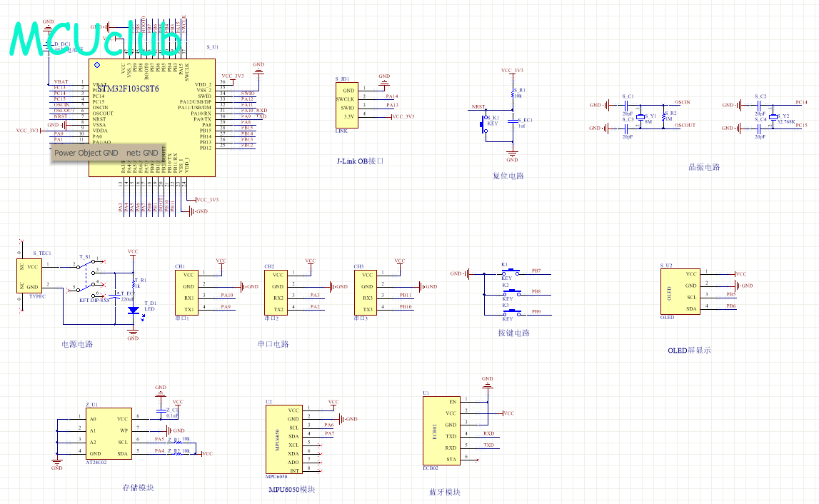Select the T_D1 LED diode symbol
This screenshot has width=819, height=504.
click(x=133, y=311)
